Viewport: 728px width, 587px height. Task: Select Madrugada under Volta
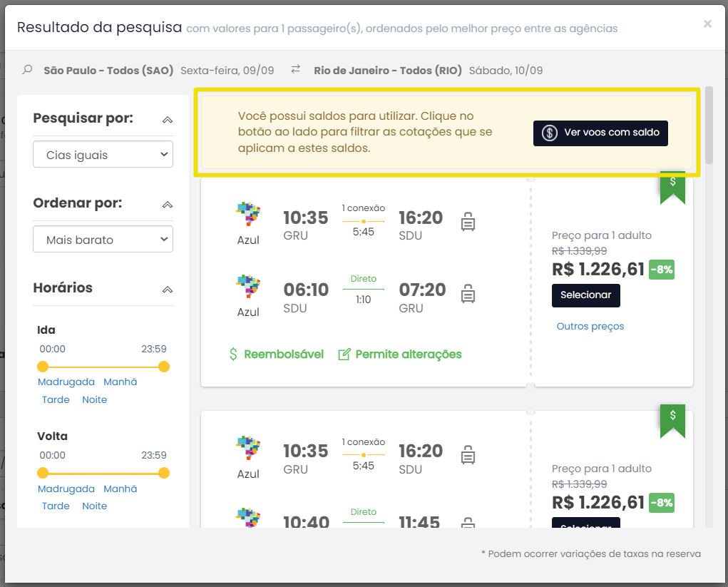coord(66,489)
